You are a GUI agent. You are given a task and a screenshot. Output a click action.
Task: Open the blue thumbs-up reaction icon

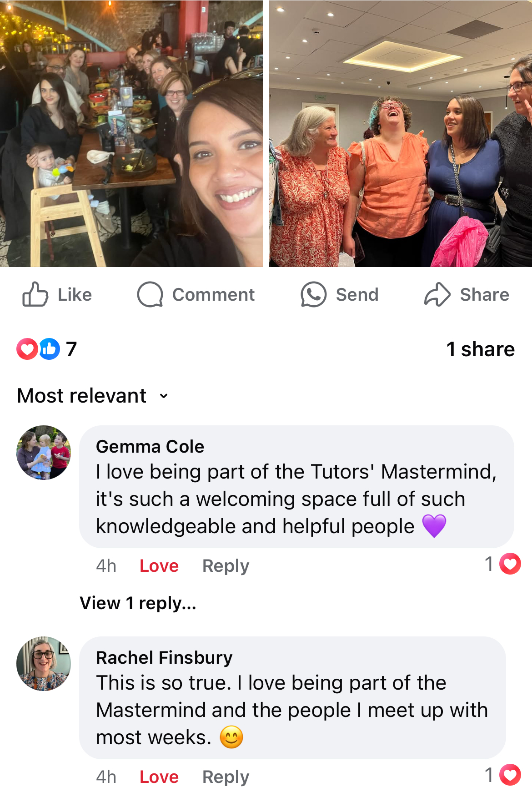(49, 349)
